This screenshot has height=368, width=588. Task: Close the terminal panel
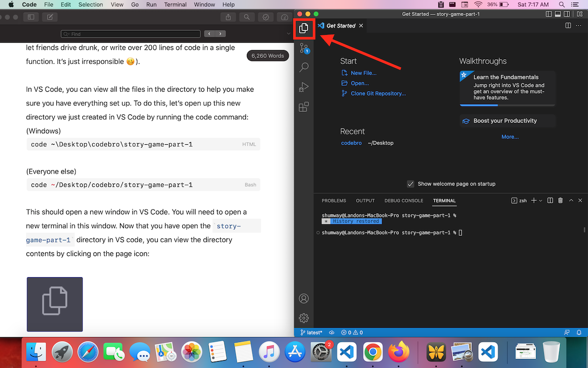[x=581, y=201]
